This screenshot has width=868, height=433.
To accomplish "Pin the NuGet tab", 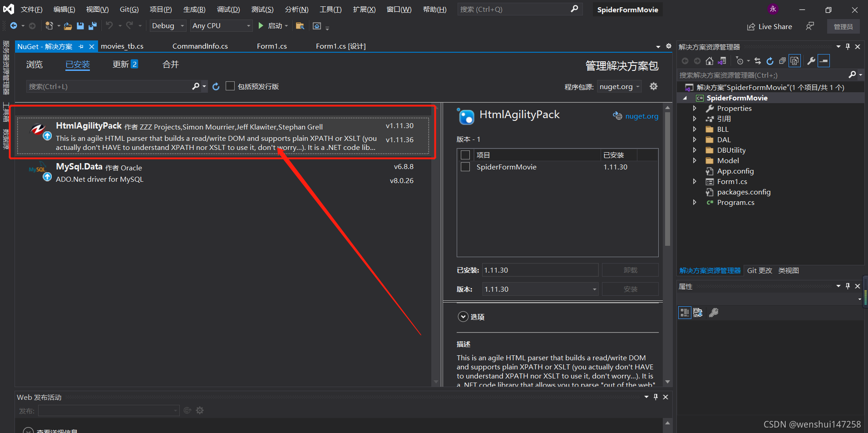I will pyautogui.click(x=81, y=46).
